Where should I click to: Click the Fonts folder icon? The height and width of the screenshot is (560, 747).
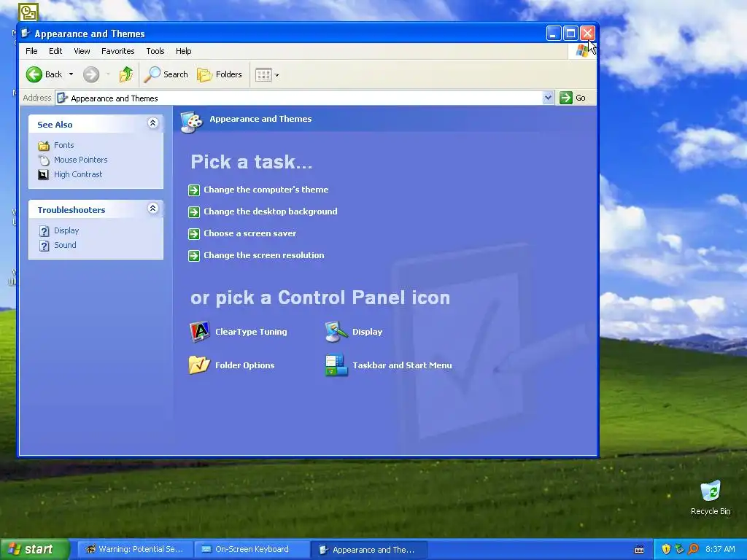click(43, 145)
